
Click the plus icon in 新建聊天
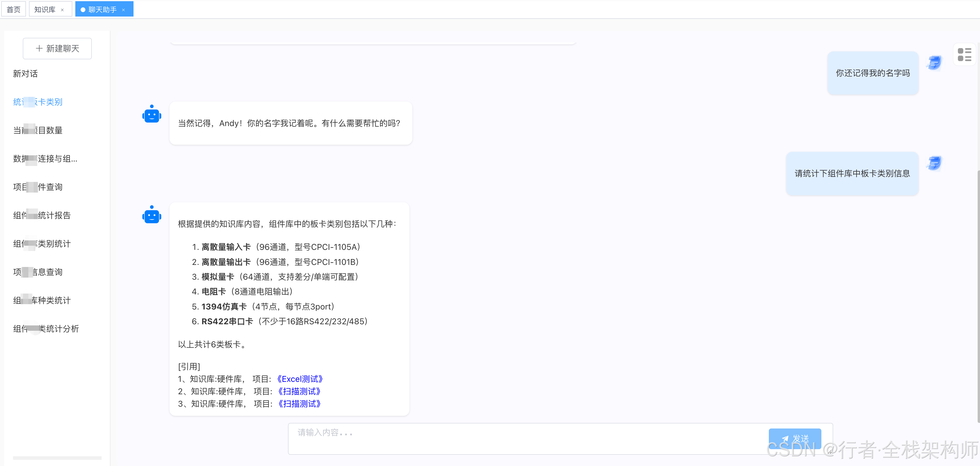pos(39,48)
